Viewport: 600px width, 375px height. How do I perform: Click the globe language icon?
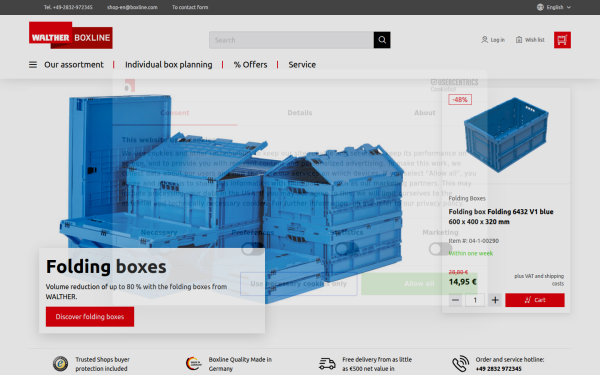click(x=540, y=7)
